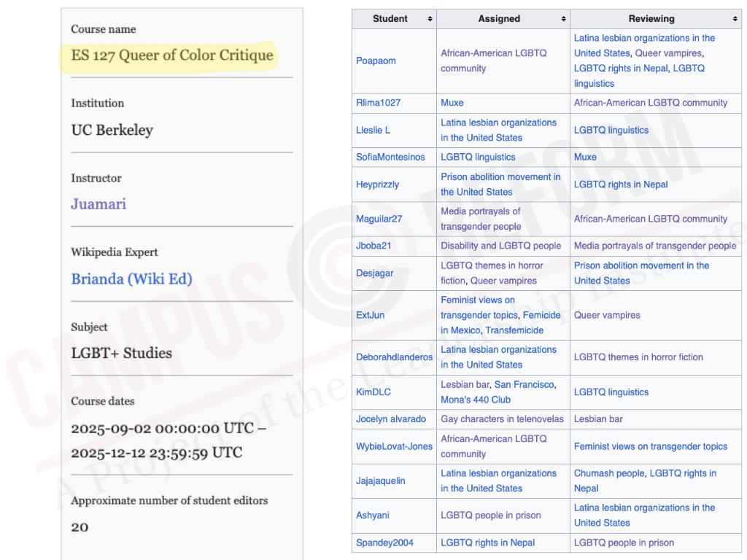Screen dimensions: 747x560
Task: Open Prison abolition movement assigned to Heyprizzly
Action: pos(500,184)
